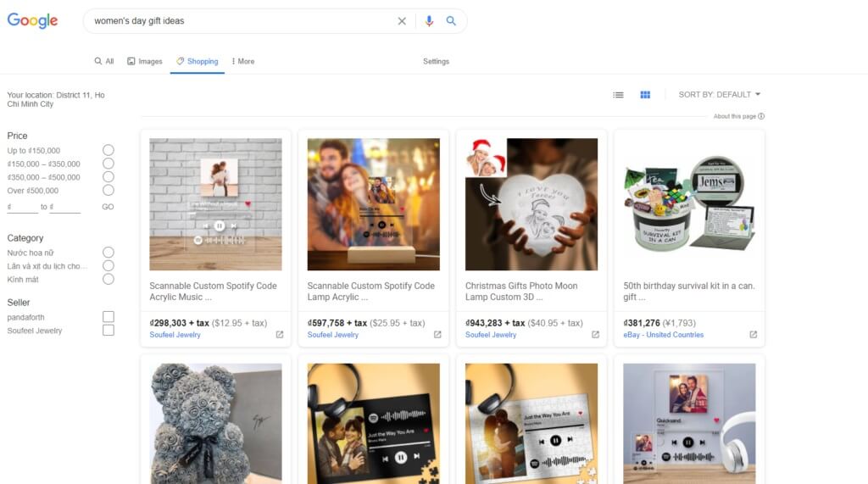The width and height of the screenshot is (868, 484).
Task: Switch to grid view icon
Action: pyautogui.click(x=645, y=95)
